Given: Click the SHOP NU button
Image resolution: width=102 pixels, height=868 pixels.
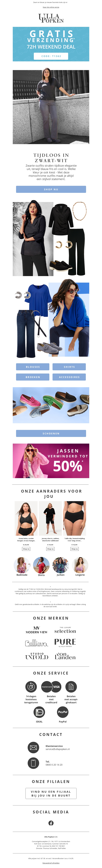Looking at the screenshot, I should pos(51,189).
